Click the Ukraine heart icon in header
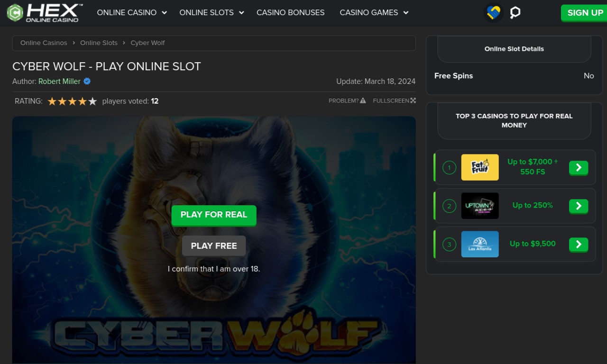Viewport: 607px width, 364px height. pyautogui.click(x=494, y=13)
